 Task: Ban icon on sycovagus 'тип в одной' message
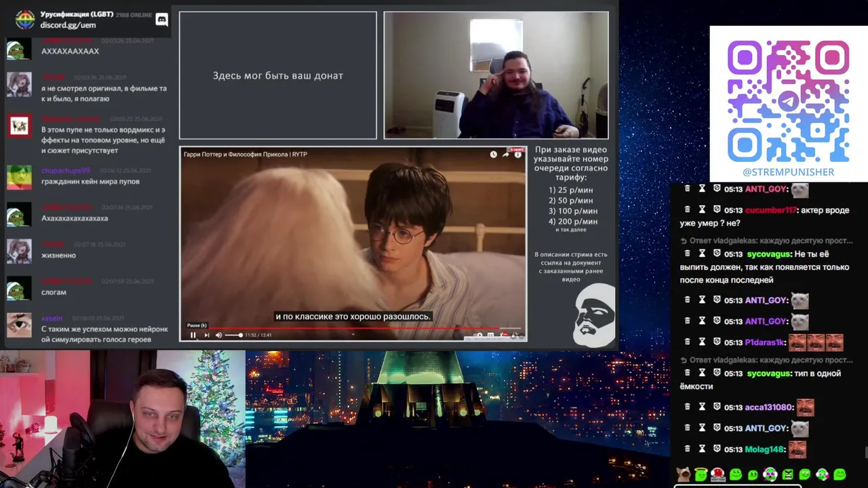(717, 373)
